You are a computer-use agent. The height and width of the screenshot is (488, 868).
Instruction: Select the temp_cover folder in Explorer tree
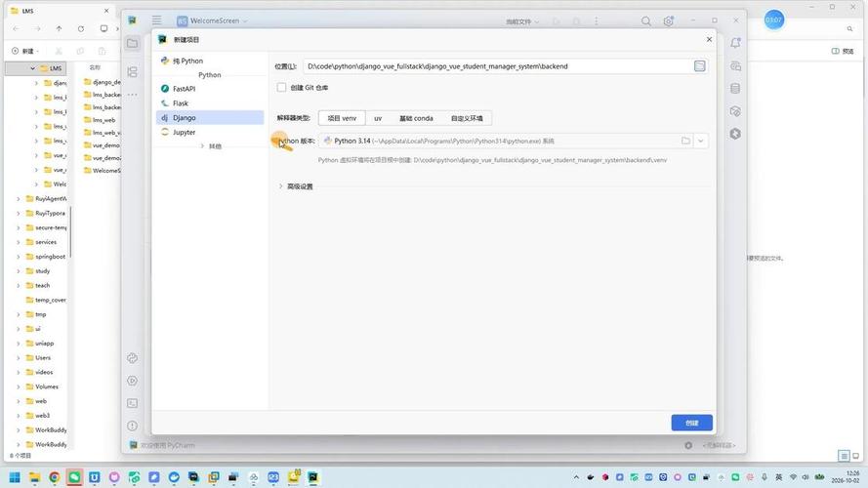(x=46, y=300)
